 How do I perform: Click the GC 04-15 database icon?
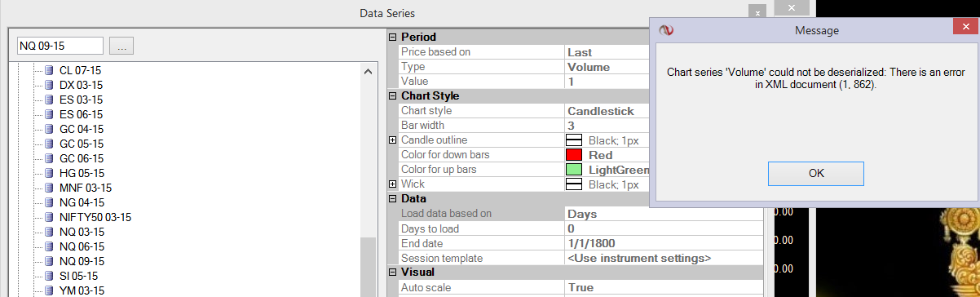[x=50, y=130]
